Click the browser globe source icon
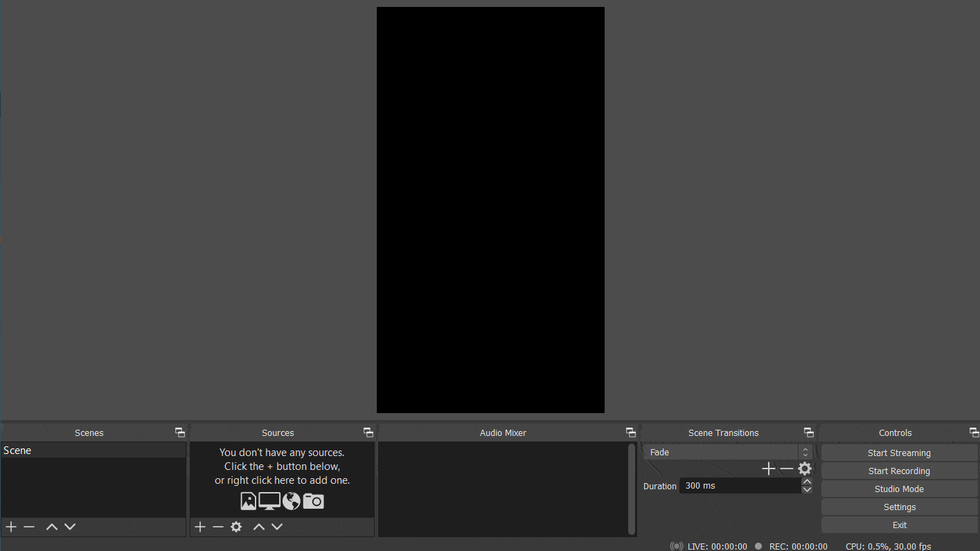Image resolution: width=980 pixels, height=551 pixels. point(292,501)
